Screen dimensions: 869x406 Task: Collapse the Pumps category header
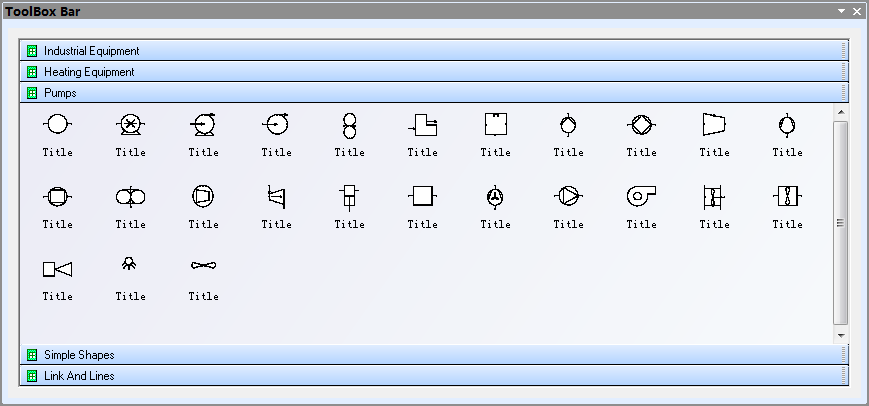pyautogui.click(x=60, y=93)
